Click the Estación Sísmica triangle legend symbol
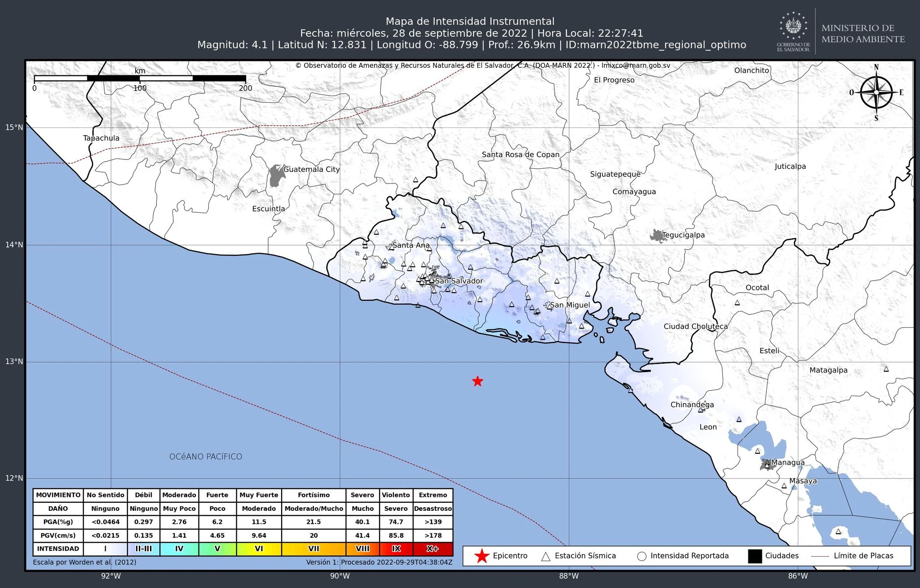 (x=546, y=557)
